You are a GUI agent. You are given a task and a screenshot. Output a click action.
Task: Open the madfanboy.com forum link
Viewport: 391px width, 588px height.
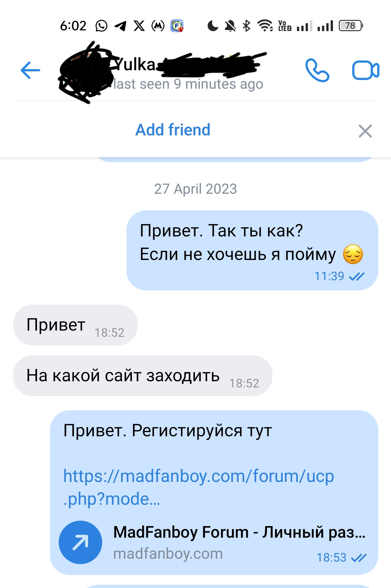coord(199,487)
